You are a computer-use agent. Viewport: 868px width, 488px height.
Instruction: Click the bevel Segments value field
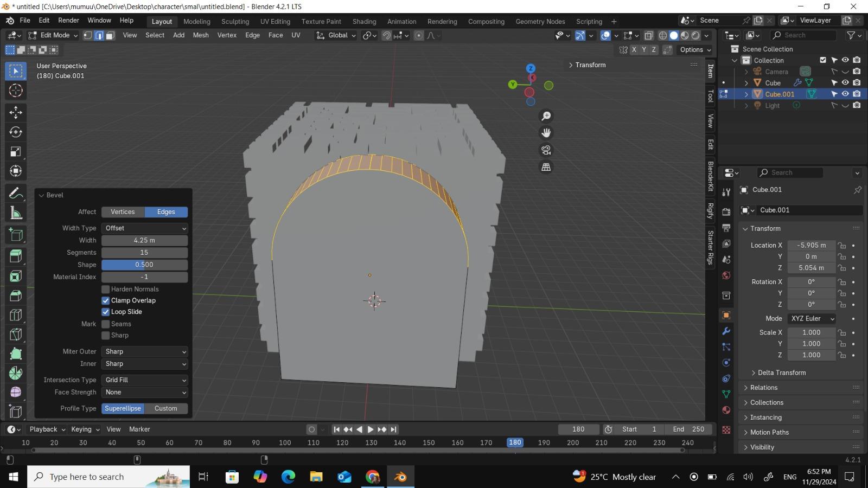[145, 253]
